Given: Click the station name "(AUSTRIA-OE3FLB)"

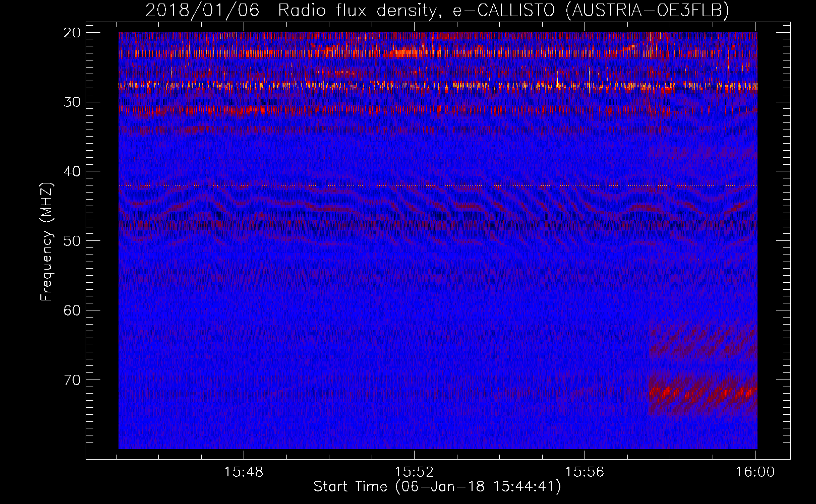Looking at the screenshot, I should coord(647,10).
